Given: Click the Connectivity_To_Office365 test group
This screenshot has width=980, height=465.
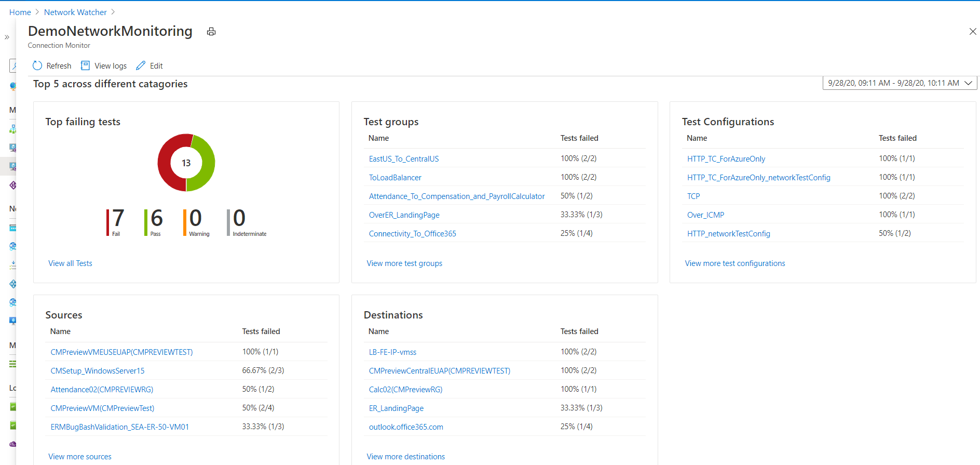Looking at the screenshot, I should click(413, 234).
